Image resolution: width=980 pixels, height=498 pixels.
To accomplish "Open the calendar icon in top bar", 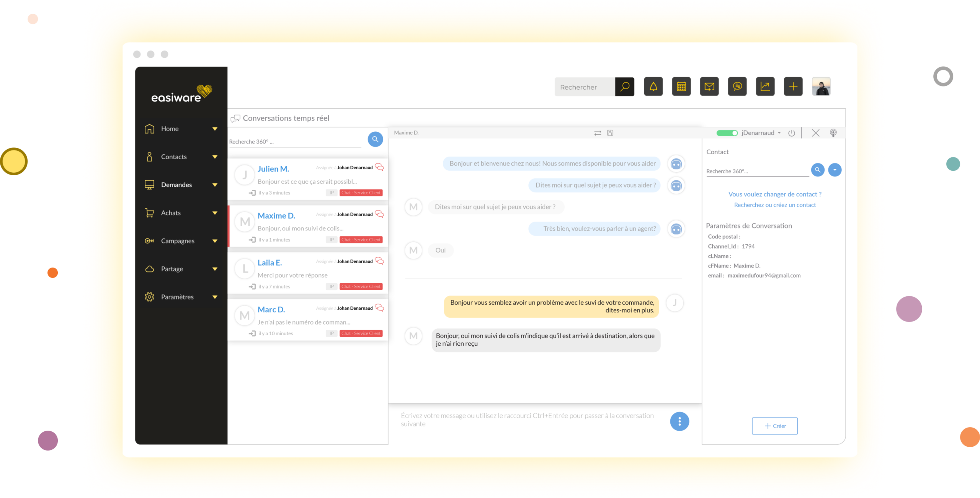I will click(681, 87).
